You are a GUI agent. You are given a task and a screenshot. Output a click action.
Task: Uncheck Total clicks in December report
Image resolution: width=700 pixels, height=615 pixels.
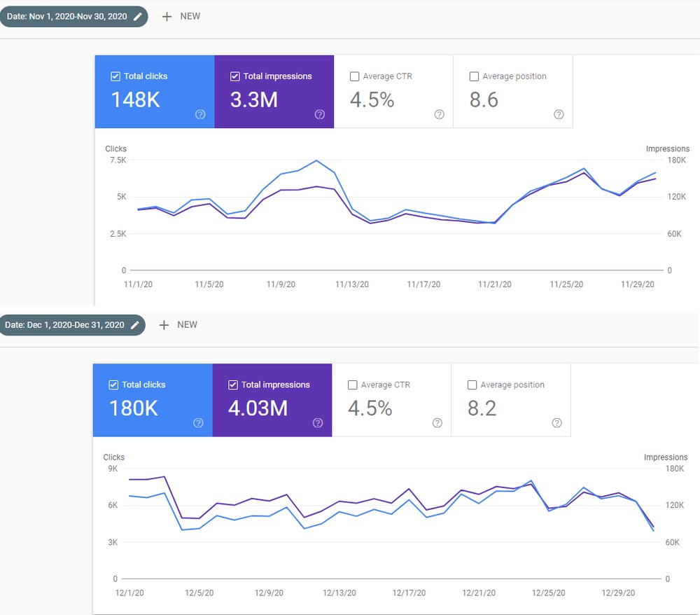(113, 385)
